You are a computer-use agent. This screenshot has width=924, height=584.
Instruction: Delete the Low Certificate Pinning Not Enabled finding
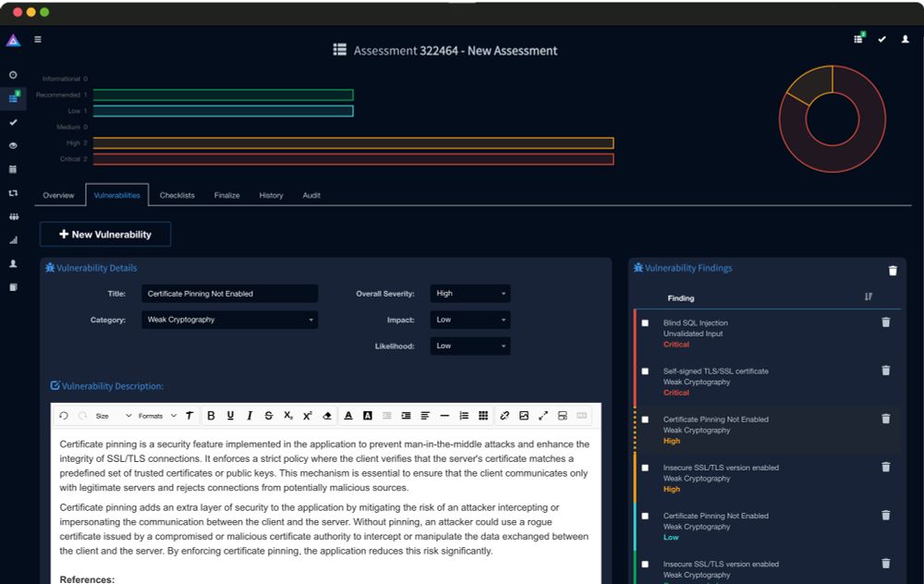(886, 516)
